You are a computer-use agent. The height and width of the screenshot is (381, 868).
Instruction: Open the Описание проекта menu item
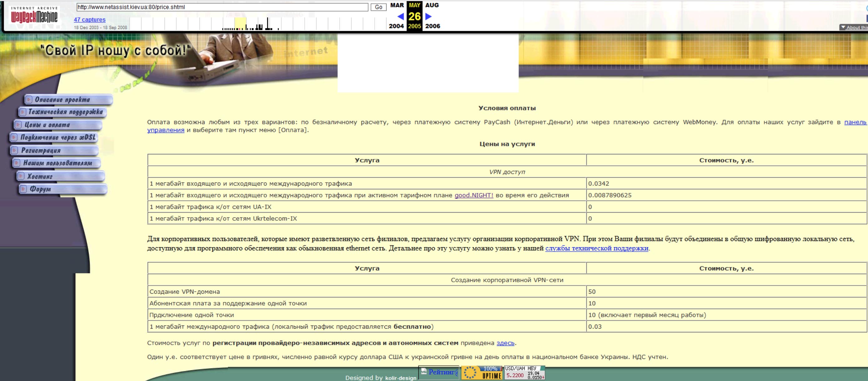pyautogui.click(x=67, y=100)
